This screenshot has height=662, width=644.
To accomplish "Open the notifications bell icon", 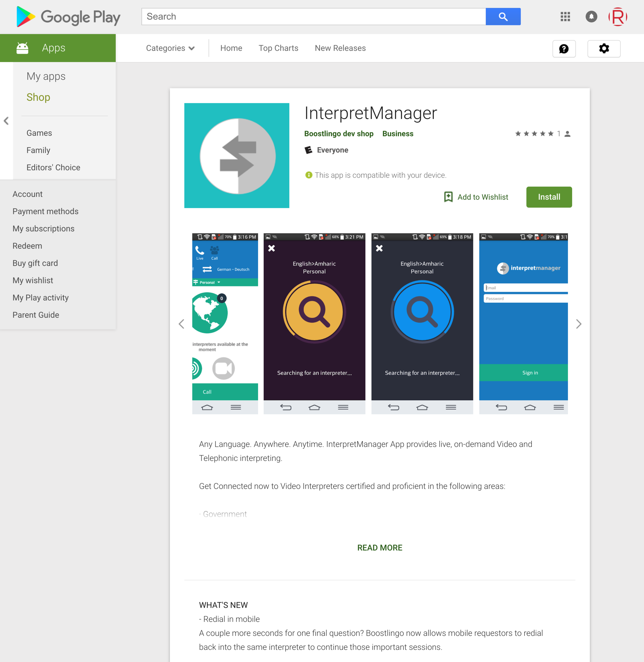I will tap(591, 16).
